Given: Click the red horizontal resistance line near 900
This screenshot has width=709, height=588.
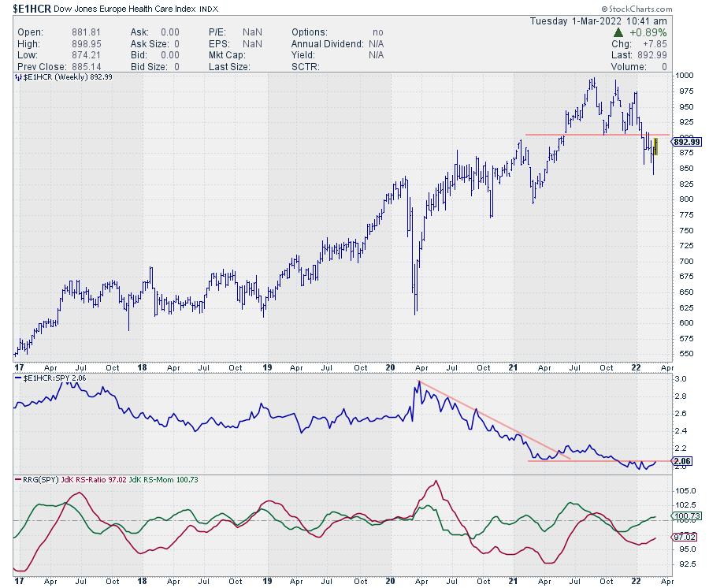Looking at the screenshot, I should pyautogui.click(x=583, y=135).
